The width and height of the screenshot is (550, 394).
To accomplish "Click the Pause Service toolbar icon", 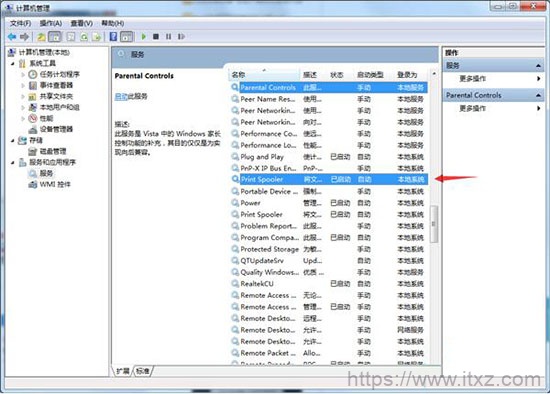I will (169, 36).
